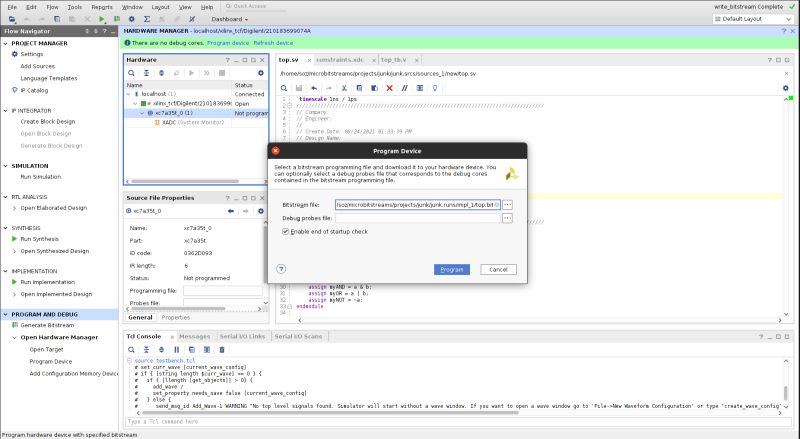
Task: Expand all items in Hardware panel
Action: point(161,73)
